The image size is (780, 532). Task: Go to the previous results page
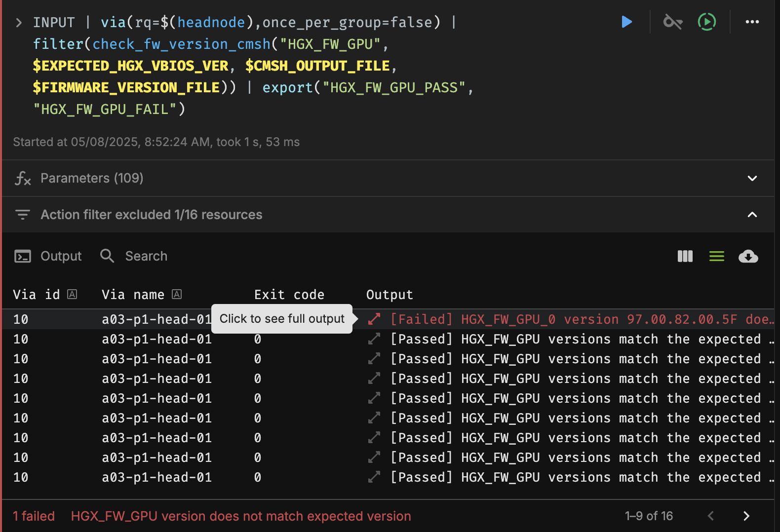[x=711, y=516]
